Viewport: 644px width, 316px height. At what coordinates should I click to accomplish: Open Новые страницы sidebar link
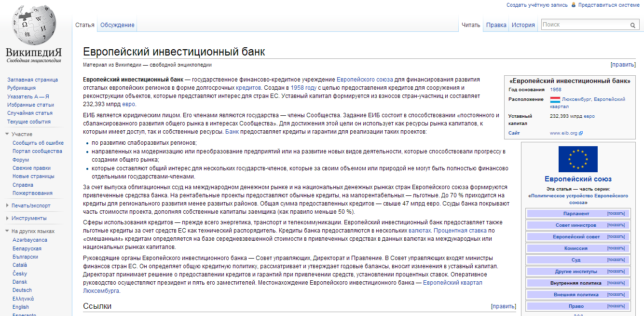click(33, 177)
